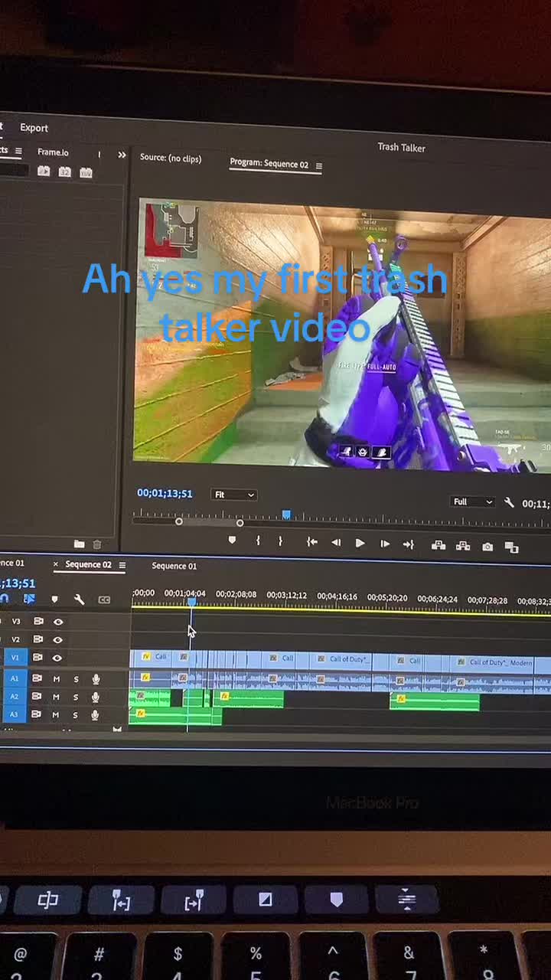The height and width of the screenshot is (980, 551).
Task: Enable voice-over record on A2
Action: [96, 697]
